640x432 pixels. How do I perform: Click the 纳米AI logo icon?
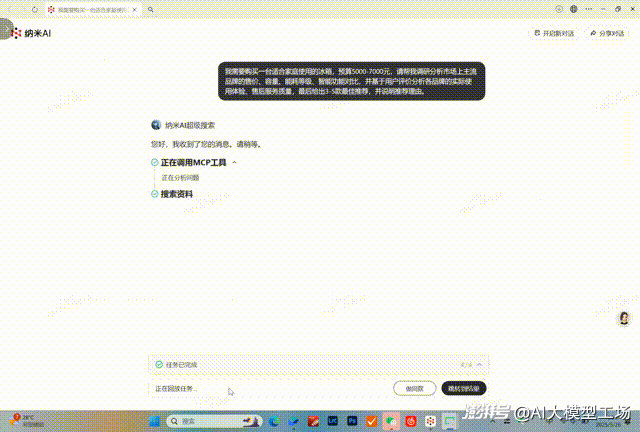coord(16,33)
